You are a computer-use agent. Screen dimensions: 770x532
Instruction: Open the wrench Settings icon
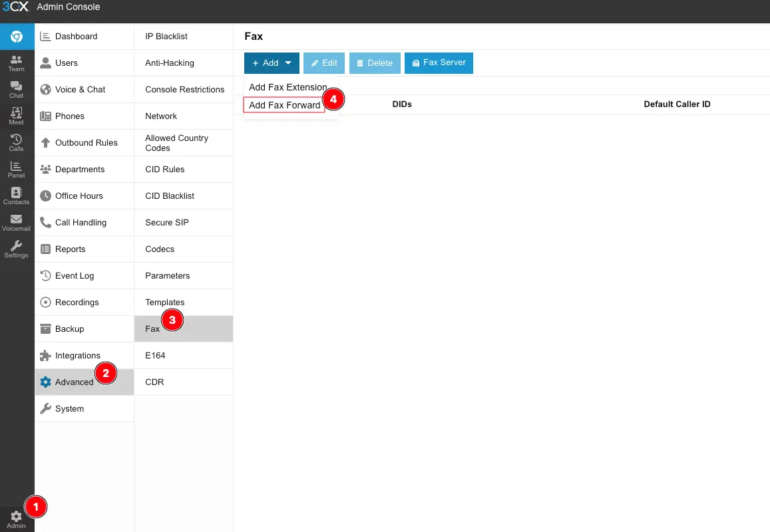17,249
